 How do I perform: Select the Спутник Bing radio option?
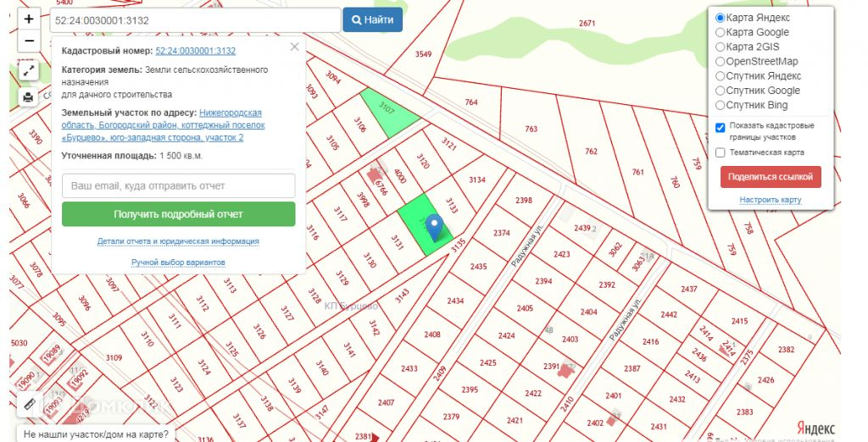tap(721, 105)
